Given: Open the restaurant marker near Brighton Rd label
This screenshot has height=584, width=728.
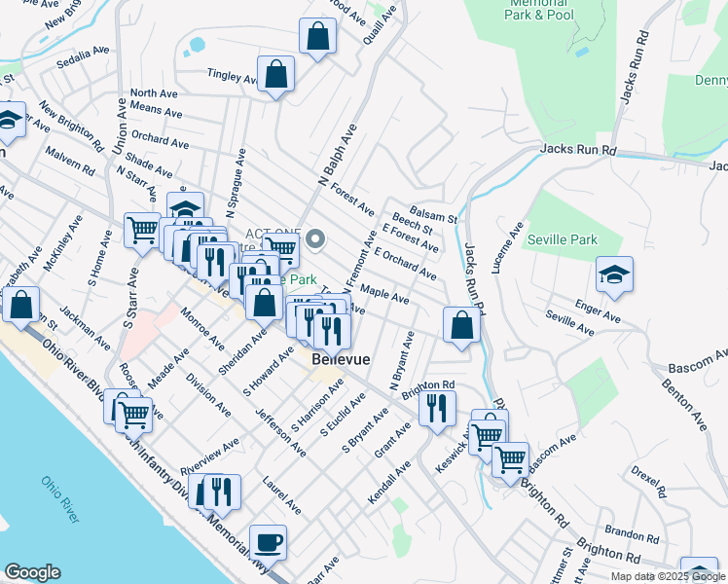Looking at the screenshot, I should (x=437, y=412).
